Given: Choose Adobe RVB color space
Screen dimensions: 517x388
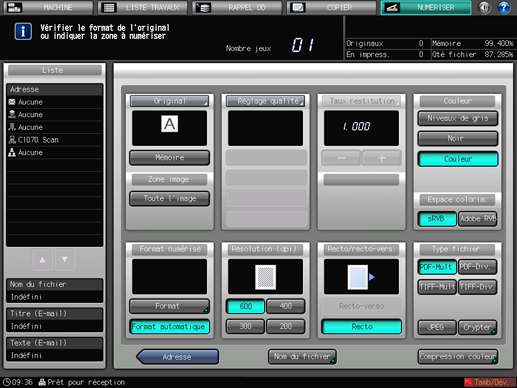Looking at the screenshot, I should tap(478, 219).
